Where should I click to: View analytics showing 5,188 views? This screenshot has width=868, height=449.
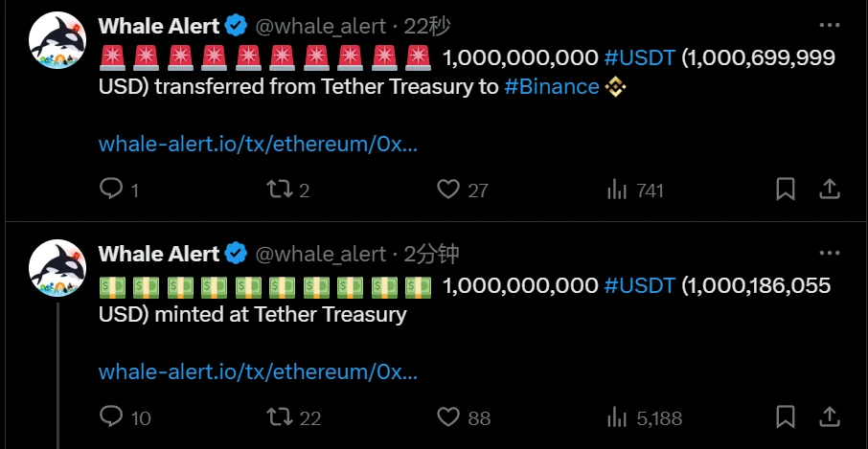(617, 416)
